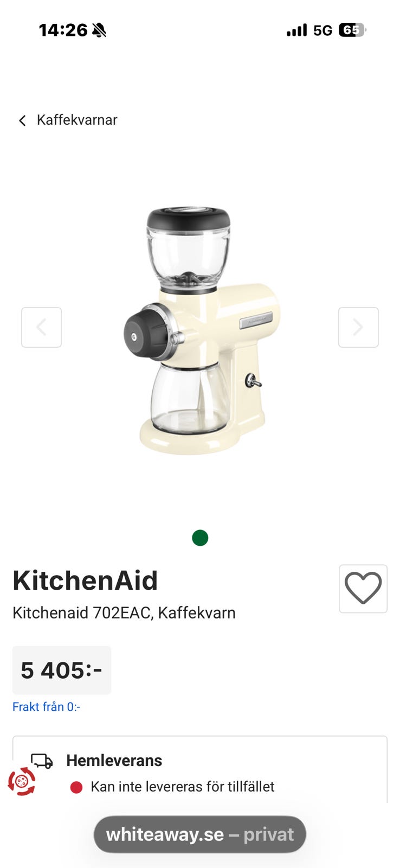Open cookie settings via red circular icon

click(22, 782)
